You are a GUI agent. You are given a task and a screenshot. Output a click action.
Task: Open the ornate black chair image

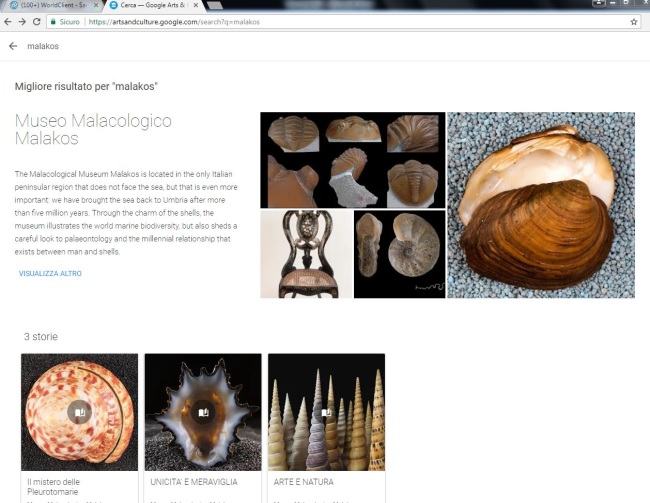pyautogui.click(x=306, y=254)
